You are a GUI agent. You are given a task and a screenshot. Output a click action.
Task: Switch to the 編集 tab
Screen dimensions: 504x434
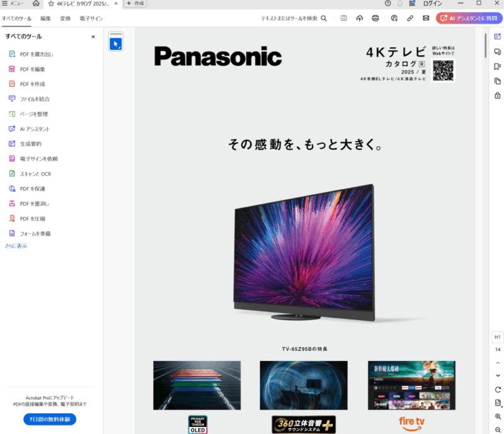(x=45, y=19)
